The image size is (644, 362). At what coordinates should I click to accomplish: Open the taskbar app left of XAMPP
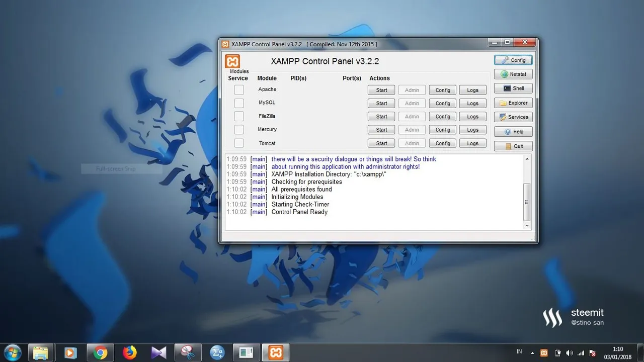[x=246, y=352]
